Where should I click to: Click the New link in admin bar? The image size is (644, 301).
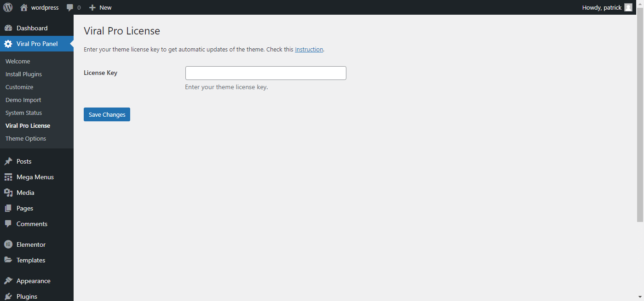[x=105, y=7]
